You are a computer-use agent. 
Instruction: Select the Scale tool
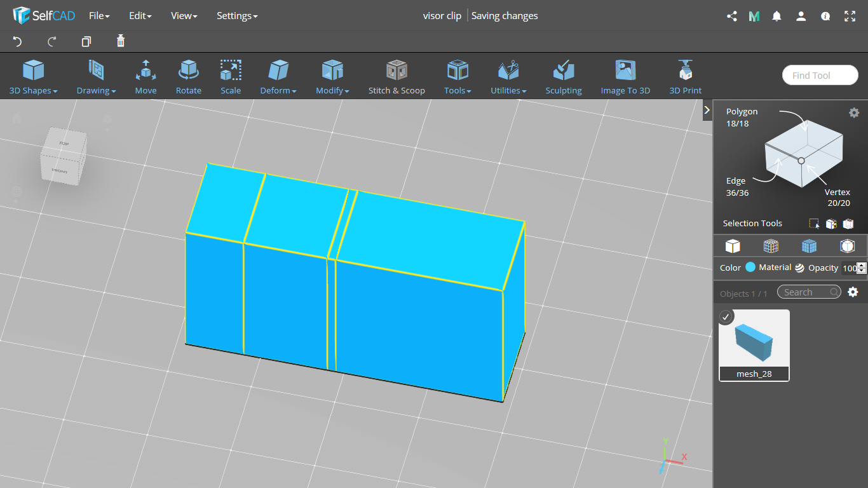click(x=231, y=77)
